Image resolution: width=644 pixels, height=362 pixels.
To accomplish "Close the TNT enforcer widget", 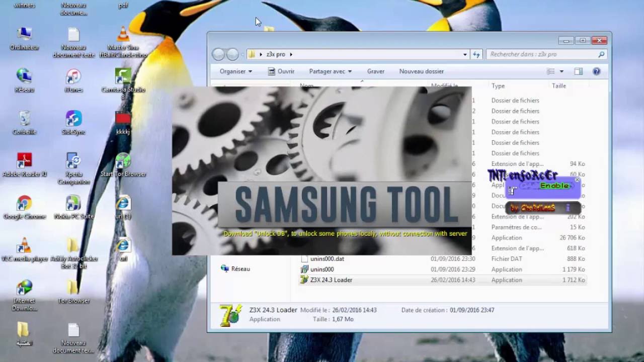I will (577, 179).
